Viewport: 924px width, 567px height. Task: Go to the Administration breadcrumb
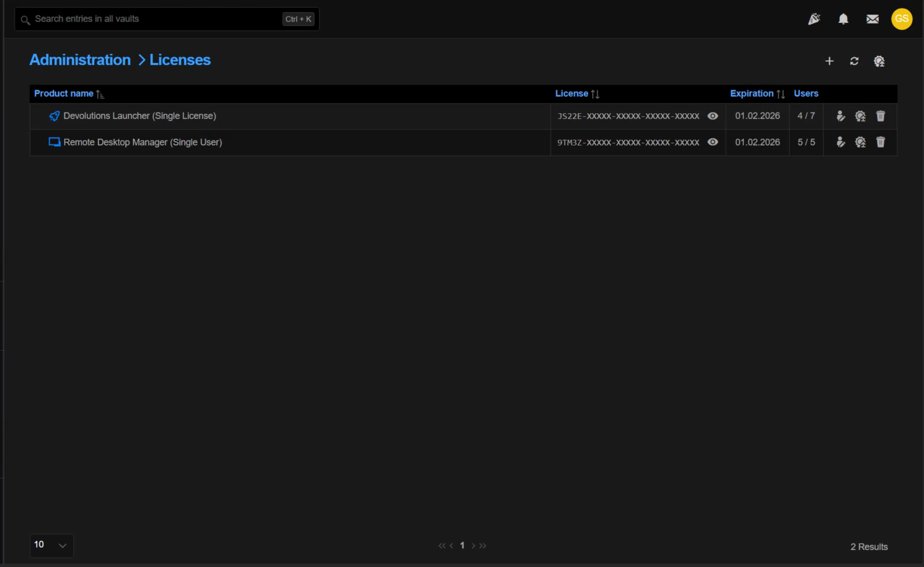click(x=80, y=60)
